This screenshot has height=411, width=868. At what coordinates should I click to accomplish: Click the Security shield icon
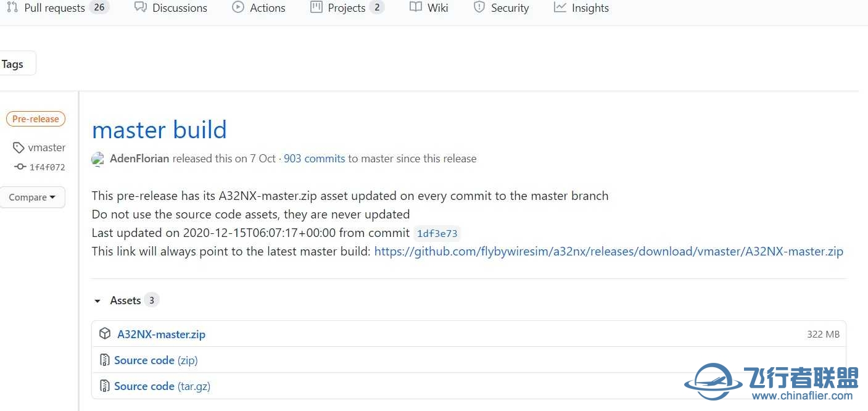coord(479,7)
